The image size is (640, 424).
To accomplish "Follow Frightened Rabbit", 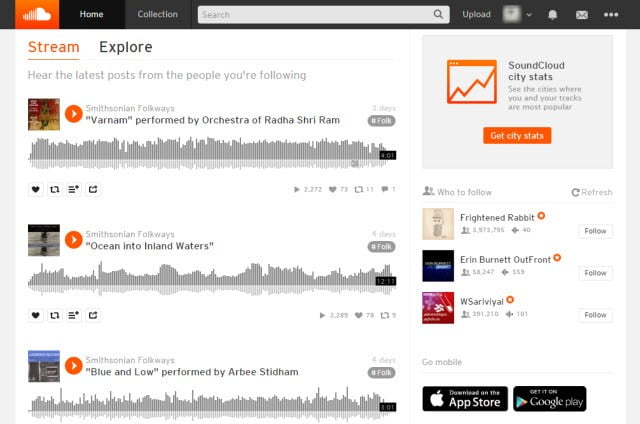I will click(596, 231).
